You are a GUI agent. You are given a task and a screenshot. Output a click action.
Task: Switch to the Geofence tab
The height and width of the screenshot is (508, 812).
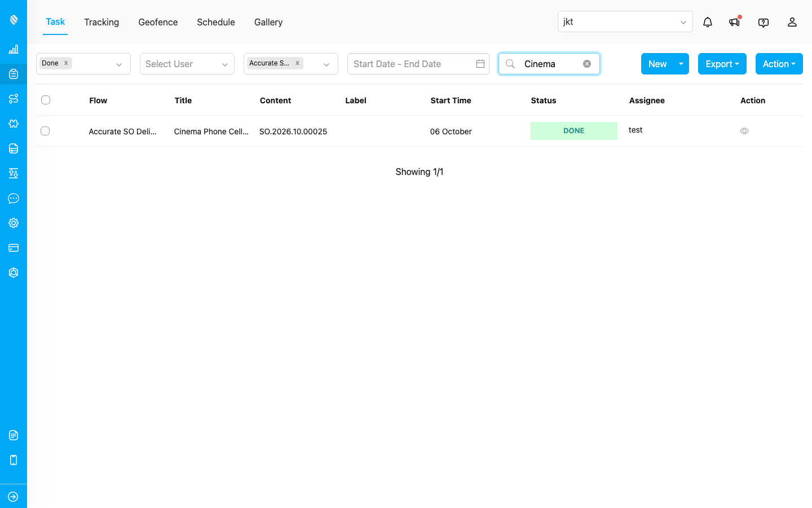click(158, 22)
